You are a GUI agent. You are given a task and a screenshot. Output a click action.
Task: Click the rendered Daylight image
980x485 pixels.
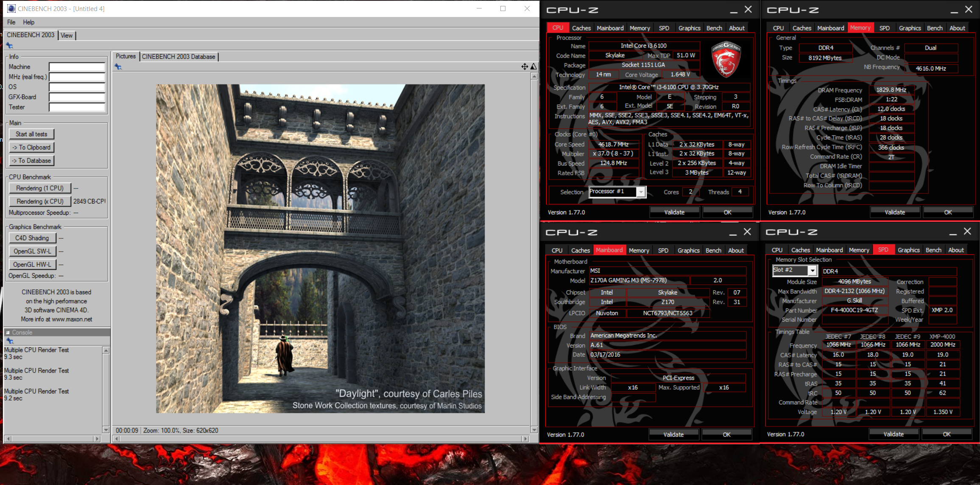(x=320, y=249)
